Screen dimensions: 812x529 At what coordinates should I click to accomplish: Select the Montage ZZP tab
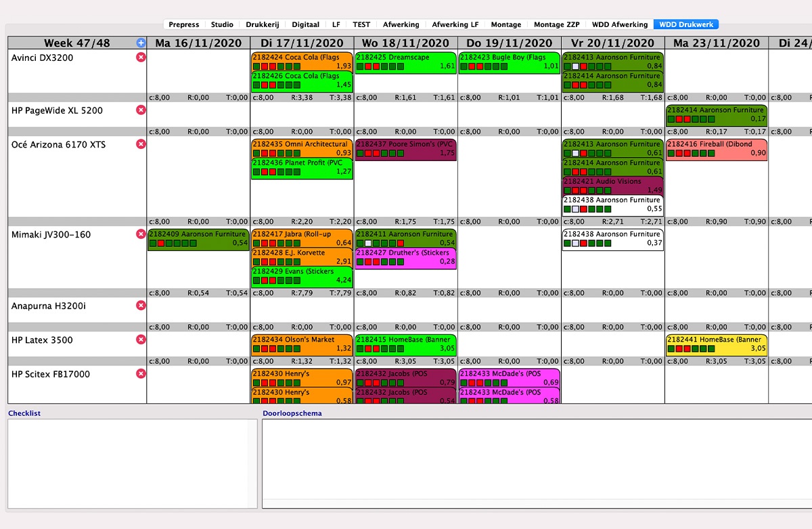click(x=557, y=24)
